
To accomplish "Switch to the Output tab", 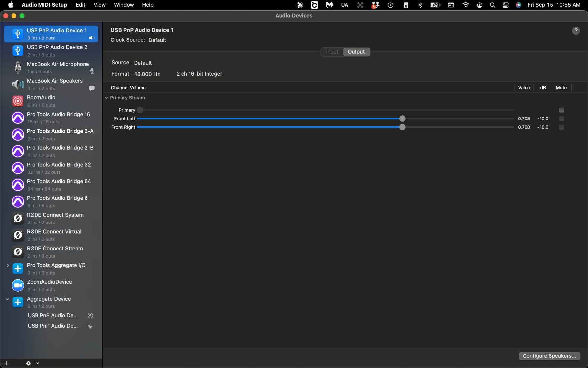I will pos(356,52).
